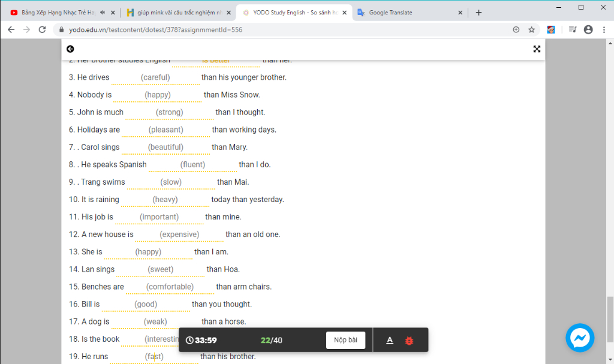Click the underlined A font size icon
614x364 pixels.
click(x=390, y=341)
